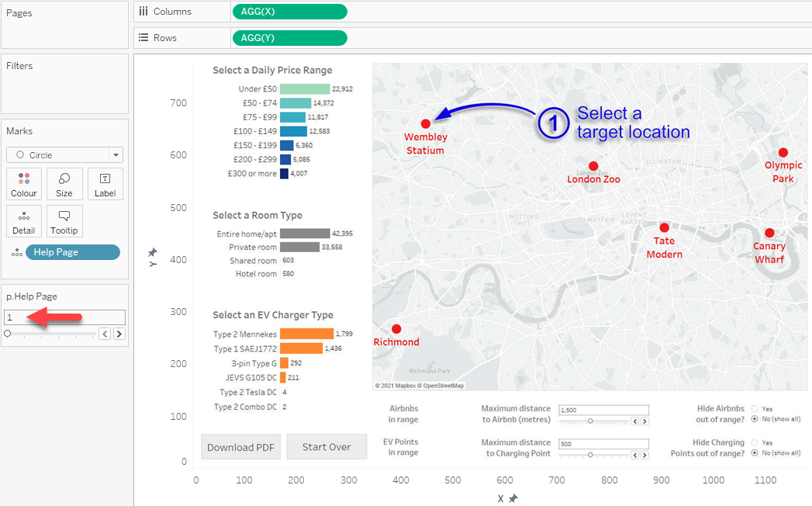Open the Circle mark type dropdown
This screenshot has height=506, width=812.
point(64,155)
